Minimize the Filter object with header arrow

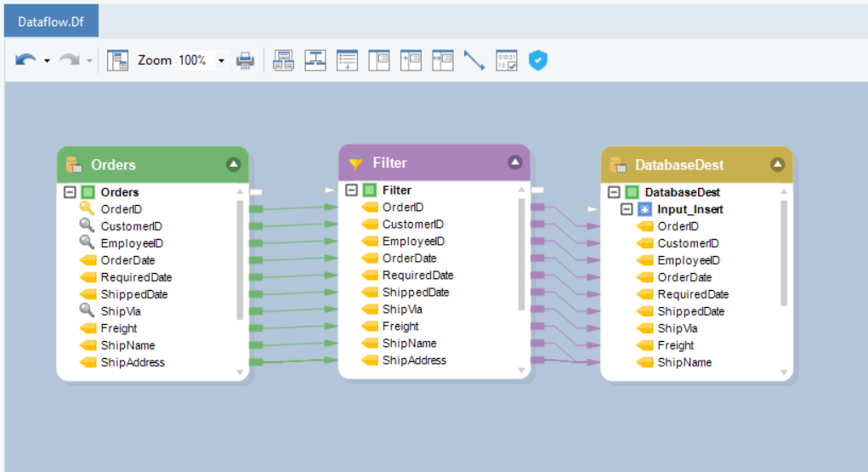513,162
